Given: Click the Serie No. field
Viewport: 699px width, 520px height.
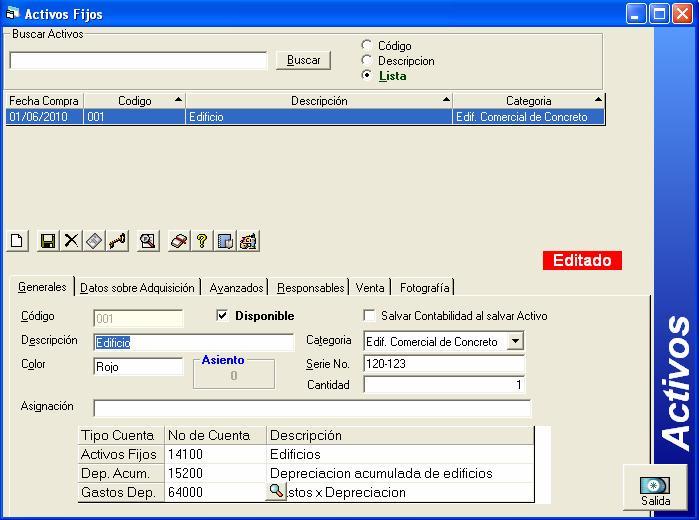Looking at the screenshot, I should pos(444,364).
